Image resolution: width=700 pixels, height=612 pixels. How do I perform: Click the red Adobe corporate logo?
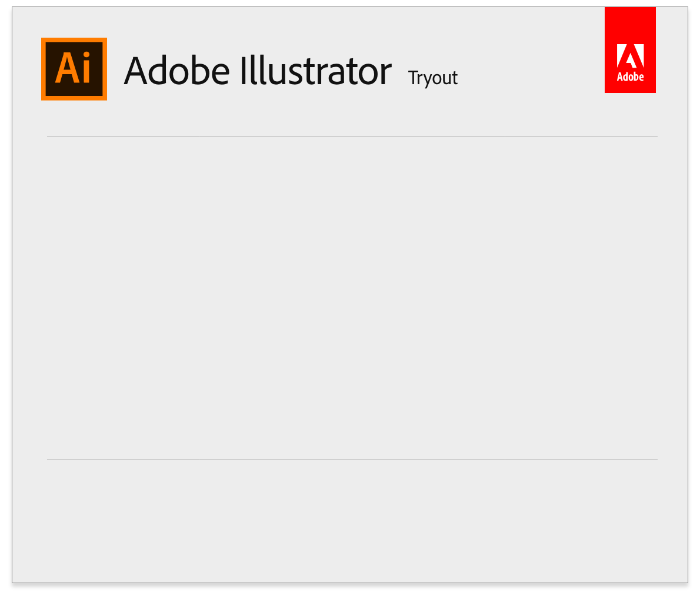[x=630, y=49]
